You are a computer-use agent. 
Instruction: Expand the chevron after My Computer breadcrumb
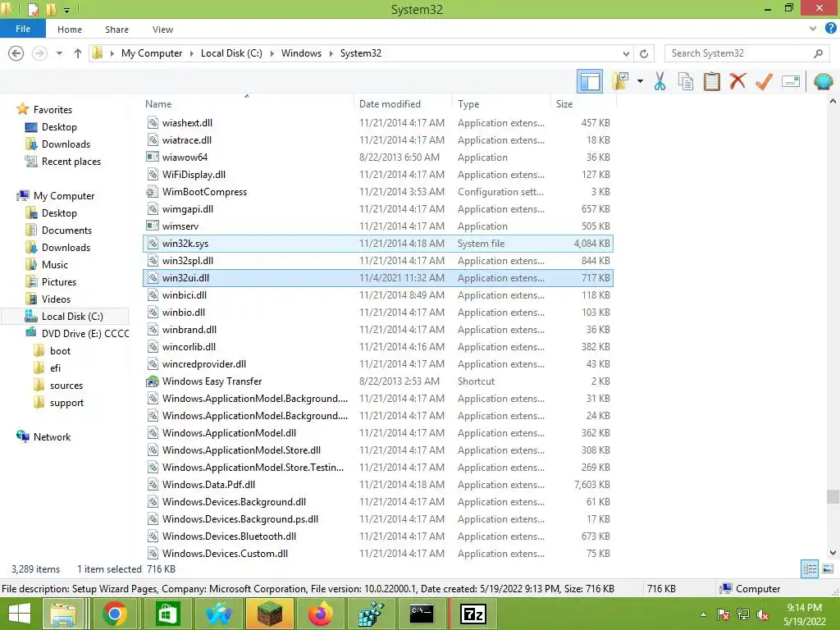191,53
